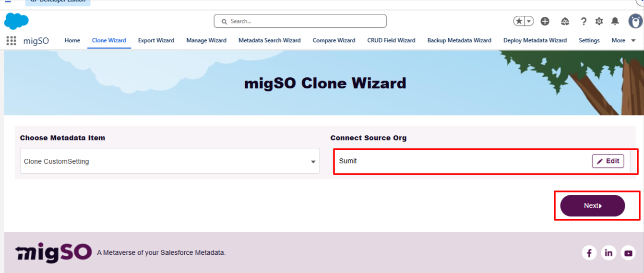Click the Salesforce cloud logo
644x273 pixels.
coord(16,21)
